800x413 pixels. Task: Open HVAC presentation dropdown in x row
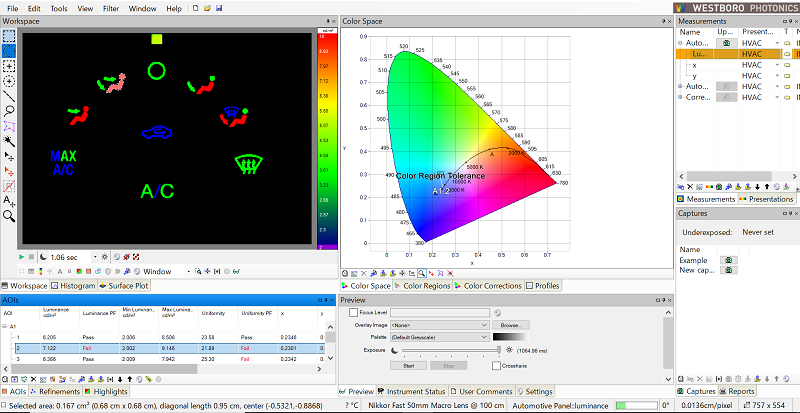pos(777,65)
